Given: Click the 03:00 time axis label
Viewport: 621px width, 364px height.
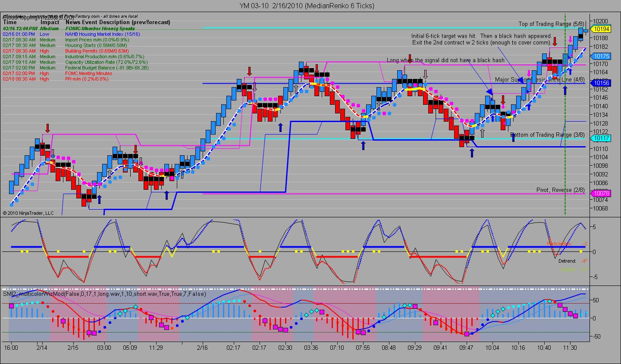Looking at the screenshot, I should coord(104,348).
